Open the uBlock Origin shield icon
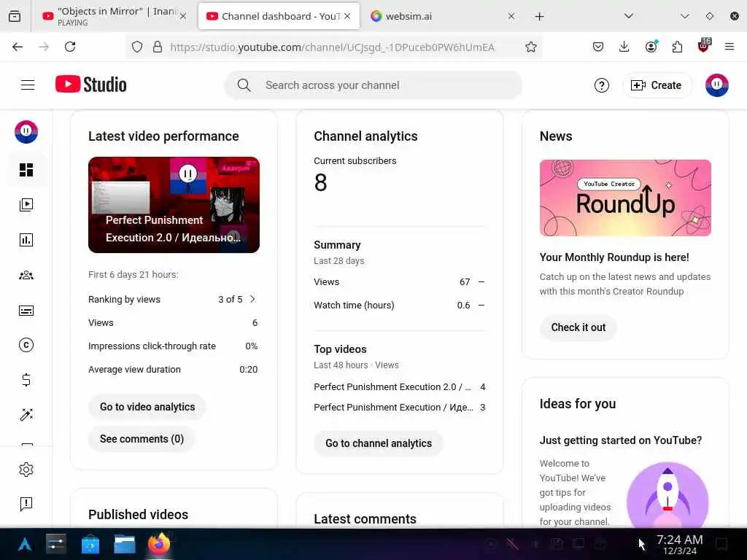The image size is (747, 560). 704,45
